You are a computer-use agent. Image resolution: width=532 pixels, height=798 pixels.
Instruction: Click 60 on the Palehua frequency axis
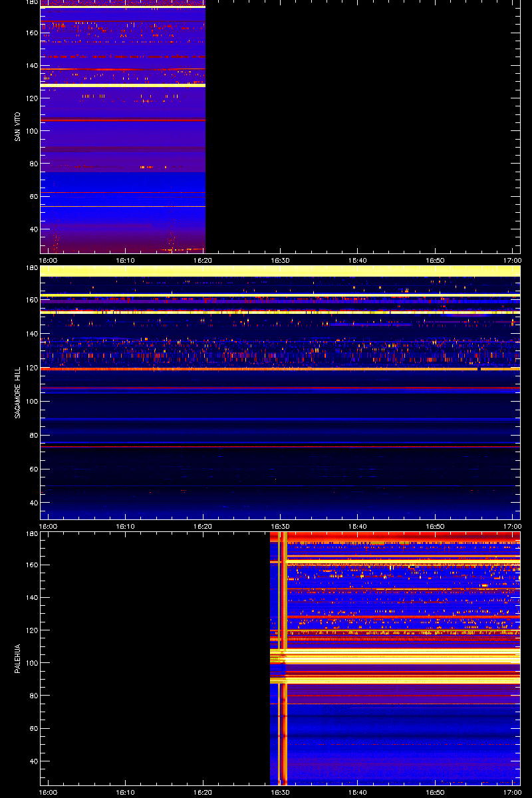click(x=33, y=728)
